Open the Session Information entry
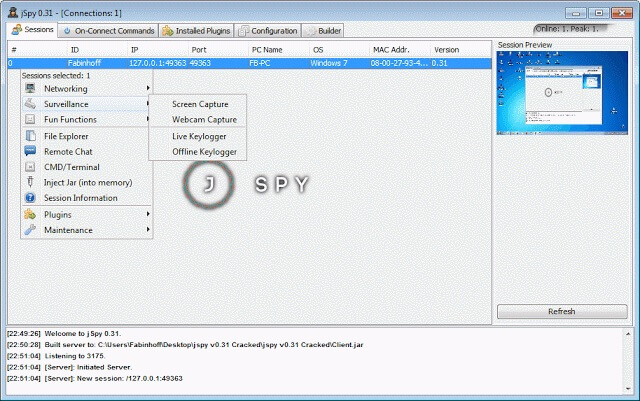The height and width of the screenshot is (401, 640). pos(87,198)
